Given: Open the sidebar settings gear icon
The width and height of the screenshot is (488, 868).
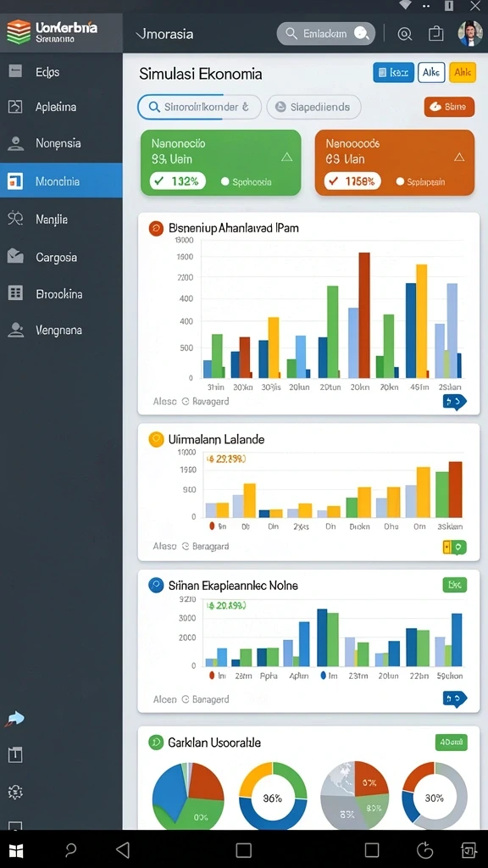Looking at the screenshot, I should [15, 793].
